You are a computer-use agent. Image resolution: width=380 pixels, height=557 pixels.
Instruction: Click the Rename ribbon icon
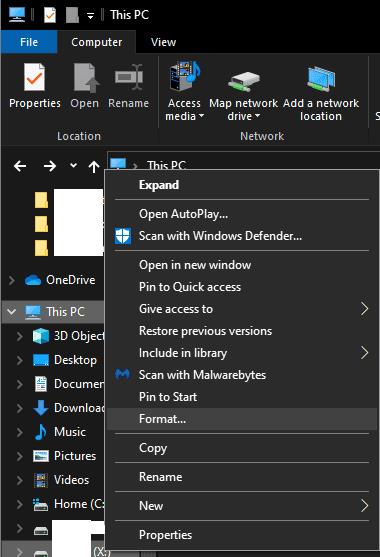(x=129, y=77)
